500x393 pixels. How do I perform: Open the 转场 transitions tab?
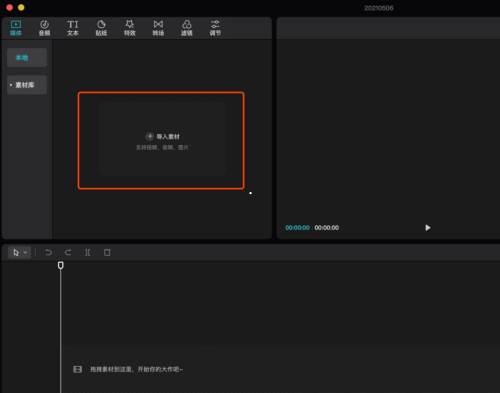click(158, 28)
